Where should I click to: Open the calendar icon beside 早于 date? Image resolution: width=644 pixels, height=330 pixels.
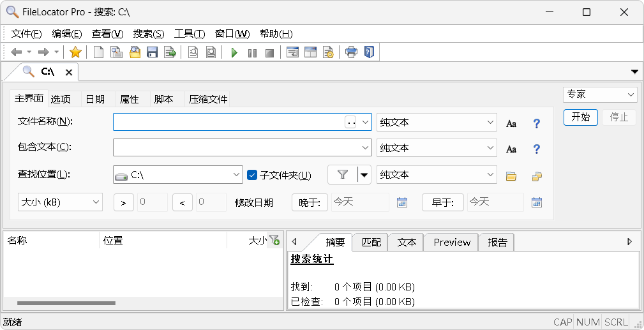(x=536, y=202)
